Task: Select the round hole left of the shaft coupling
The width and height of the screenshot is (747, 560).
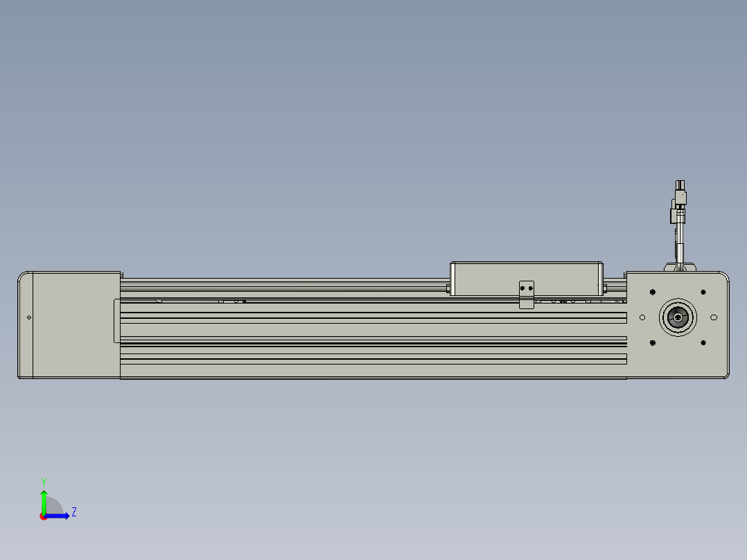Action: click(642, 317)
